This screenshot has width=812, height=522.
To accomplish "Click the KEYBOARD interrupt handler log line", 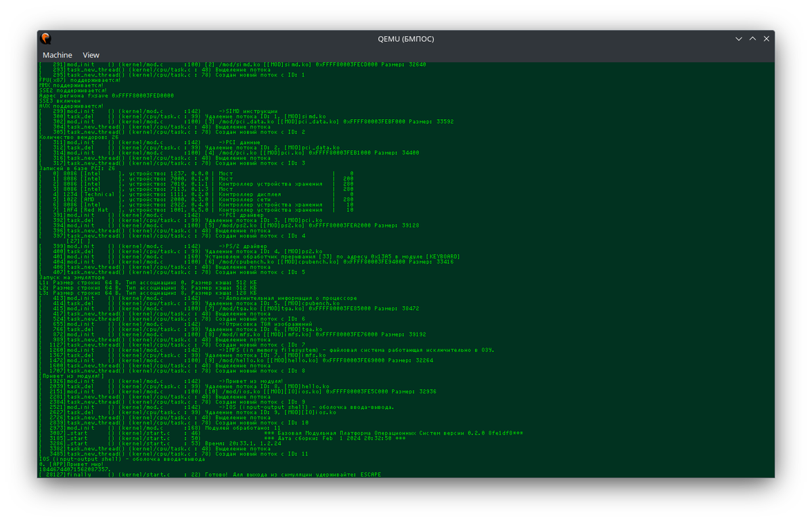I will coord(250,257).
